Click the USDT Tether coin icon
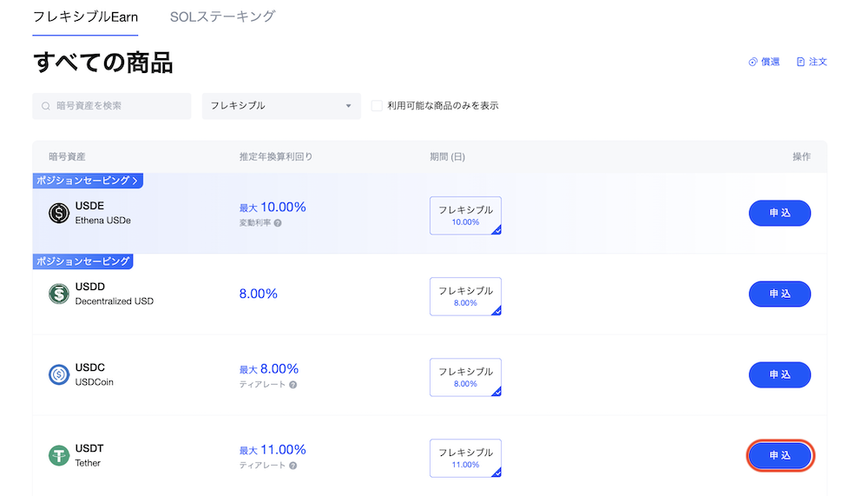 coord(59,455)
